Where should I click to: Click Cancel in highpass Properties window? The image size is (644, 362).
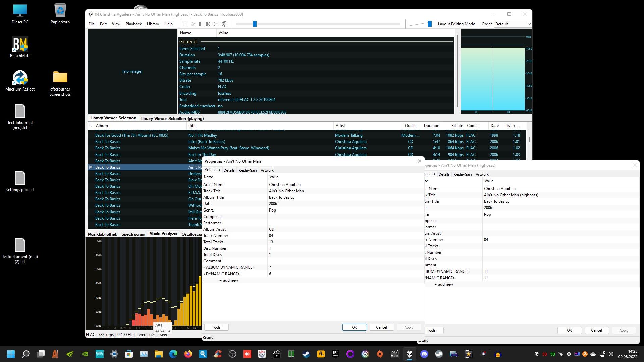[597, 330]
